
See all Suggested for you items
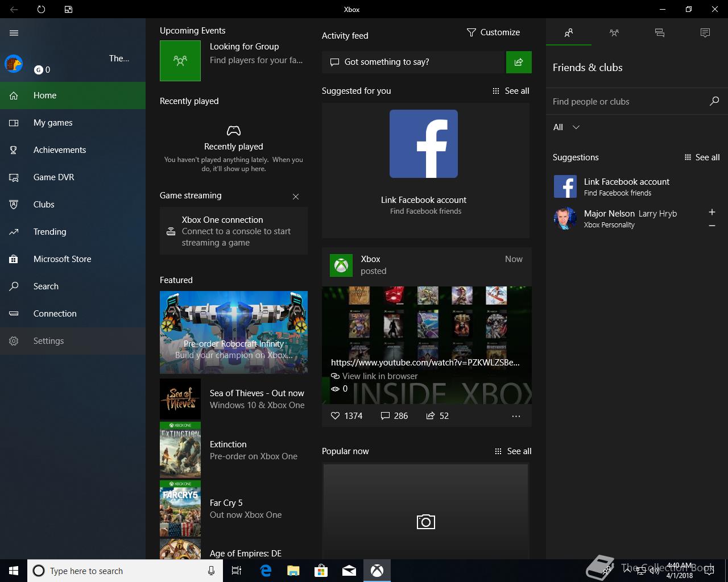(x=511, y=91)
